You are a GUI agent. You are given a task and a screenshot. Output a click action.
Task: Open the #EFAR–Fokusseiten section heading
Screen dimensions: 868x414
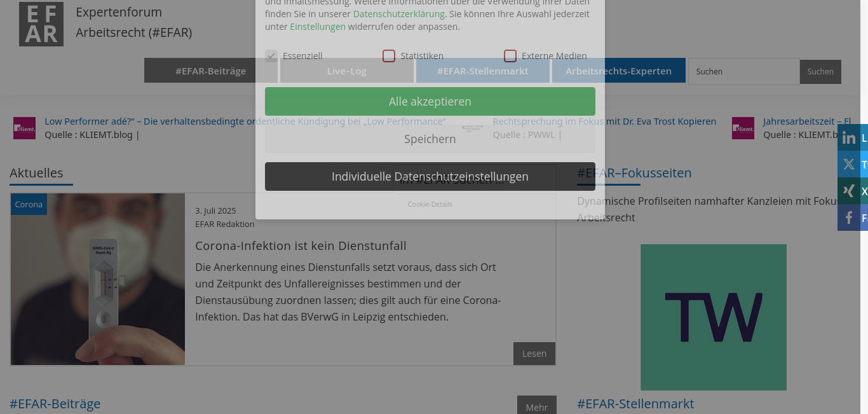634,173
